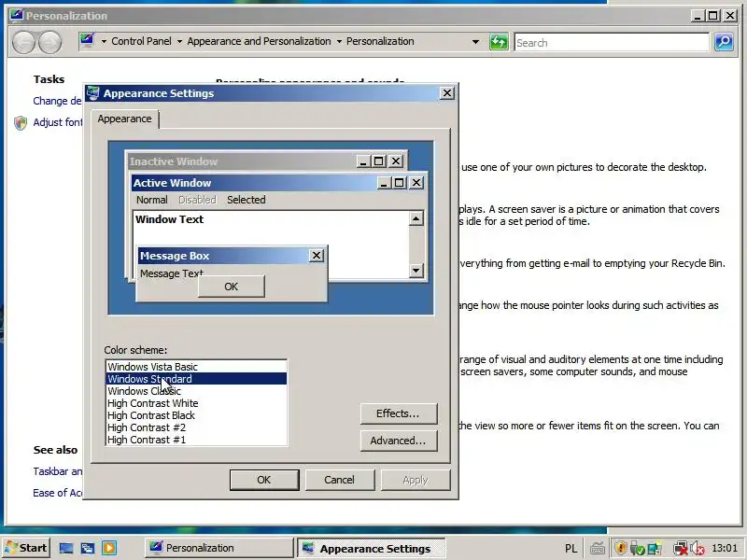Click the Apply button
Screen dimensions: 747x560
(416, 480)
